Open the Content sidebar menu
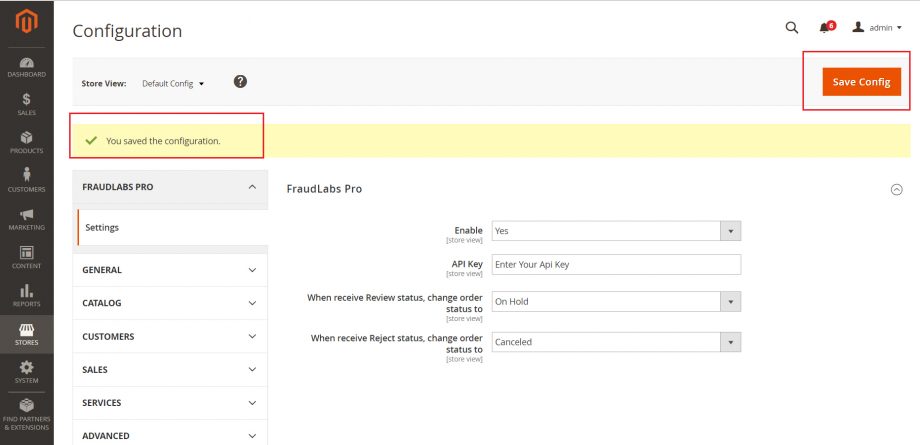Image resolution: width=920 pixels, height=445 pixels. [x=26, y=257]
